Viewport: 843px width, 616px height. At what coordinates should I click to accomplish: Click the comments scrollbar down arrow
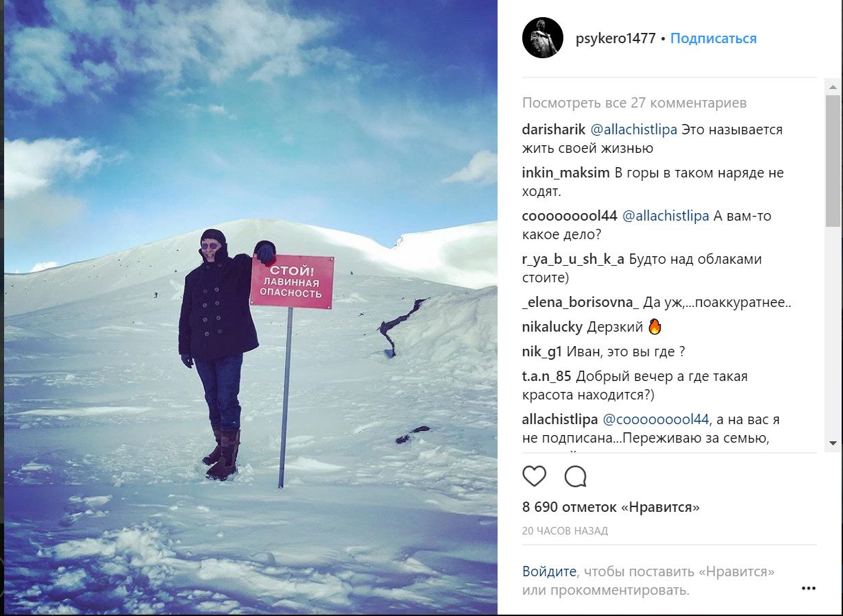(x=833, y=443)
